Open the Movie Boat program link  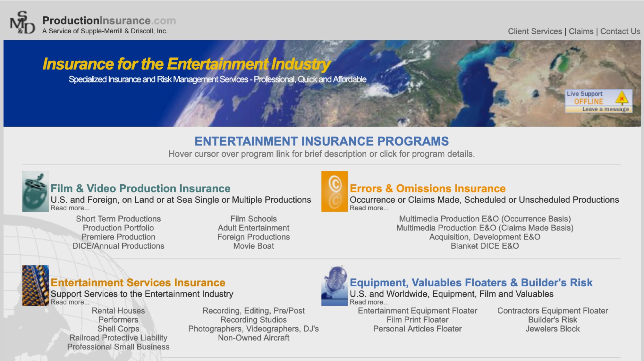[x=253, y=246]
